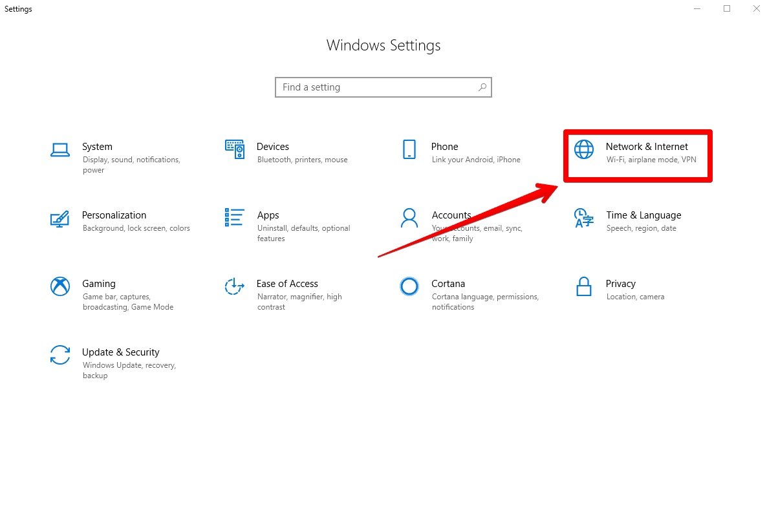
Task: Click 'Game bar, captures, broadcasting' description
Action: [x=127, y=302]
